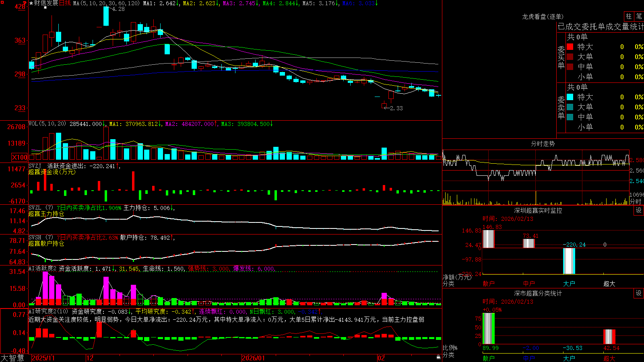Click the MA(5,10,20,30,60,120) indicator parameters
This screenshot has height=362, width=644.
[106, 3]
